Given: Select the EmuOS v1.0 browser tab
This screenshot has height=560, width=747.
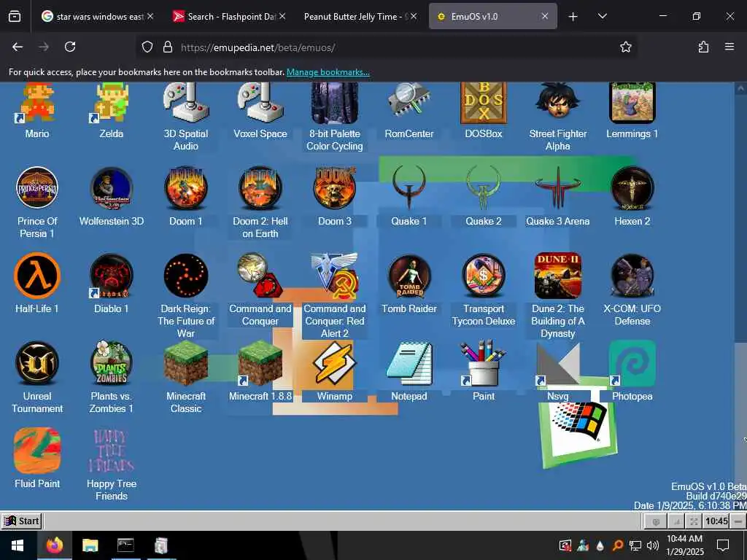Looking at the screenshot, I should coord(492,16).
